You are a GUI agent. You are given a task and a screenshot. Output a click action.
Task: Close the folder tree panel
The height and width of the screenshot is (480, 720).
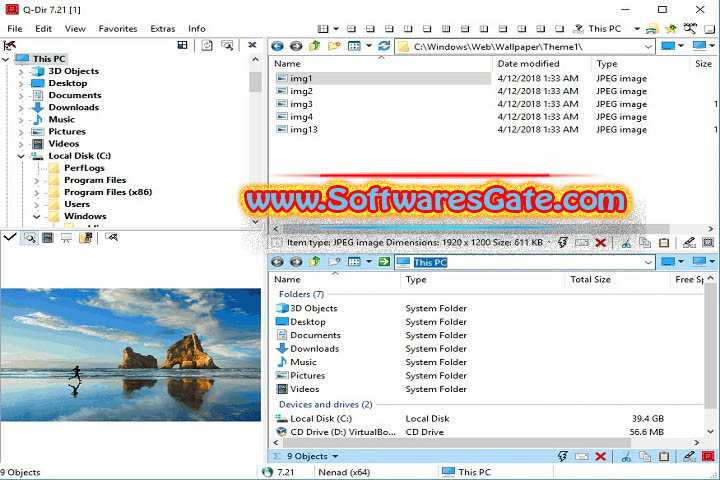pos(252,45)
